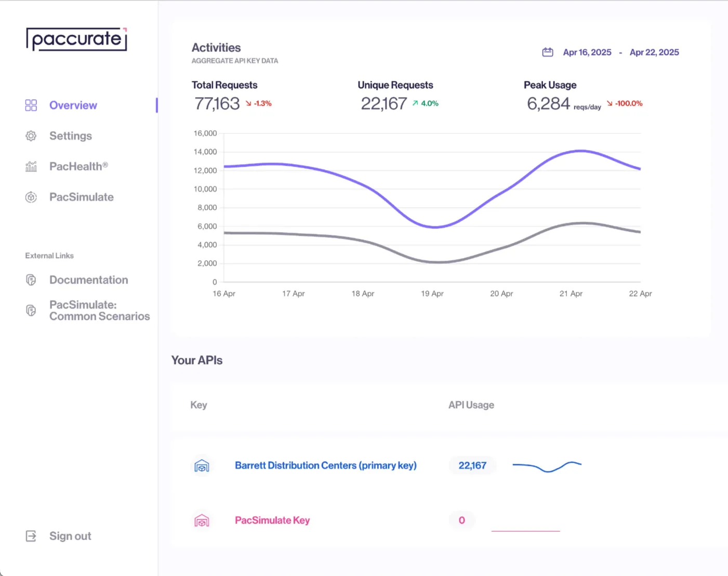The height and width of the screenshot is (576, 728).
Task: Click the calendar icon beside the date range
Action: coord(548,52)
